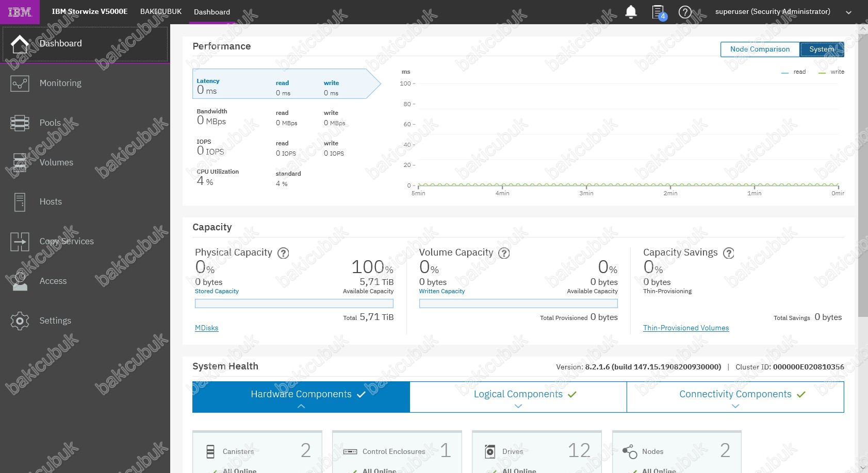Image resolution: width=868 pixels, height=473 pixels.
Task: Expand the Connectivity Components chevron
Action: (735, 407)
